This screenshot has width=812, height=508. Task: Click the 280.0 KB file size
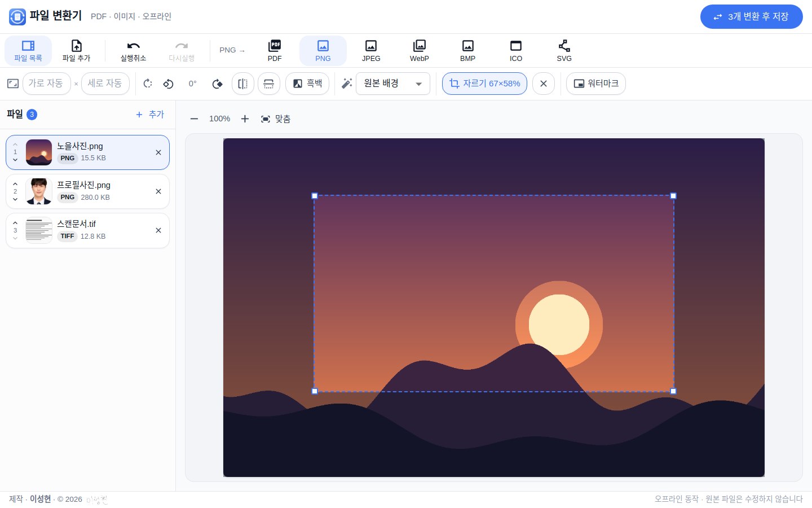[x=95, y=198]
